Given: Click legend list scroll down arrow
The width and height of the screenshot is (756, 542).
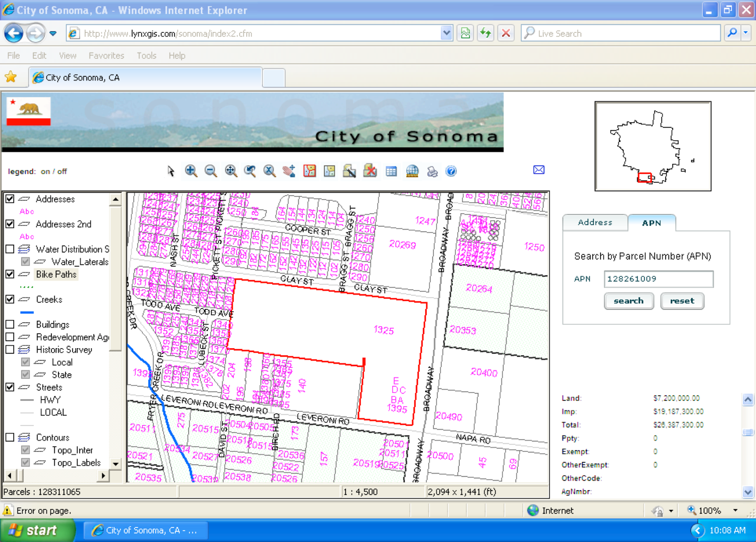Looking at the screenshot, I should tap(116, 464).
